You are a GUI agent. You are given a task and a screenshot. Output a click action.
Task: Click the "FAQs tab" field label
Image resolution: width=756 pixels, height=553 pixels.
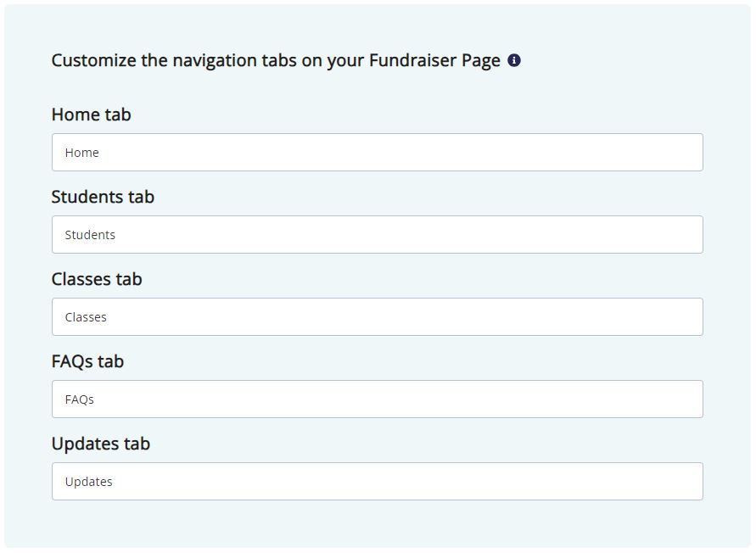87,361
